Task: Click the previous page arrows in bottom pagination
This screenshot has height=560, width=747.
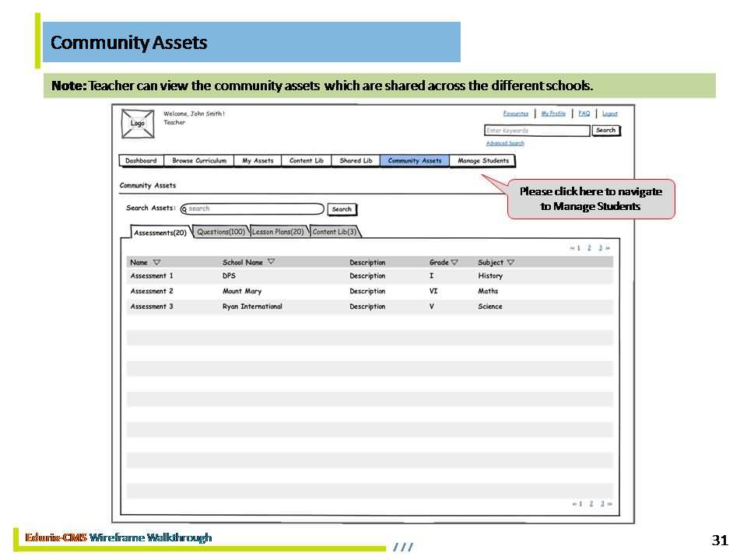Action: tap(573, 504)
